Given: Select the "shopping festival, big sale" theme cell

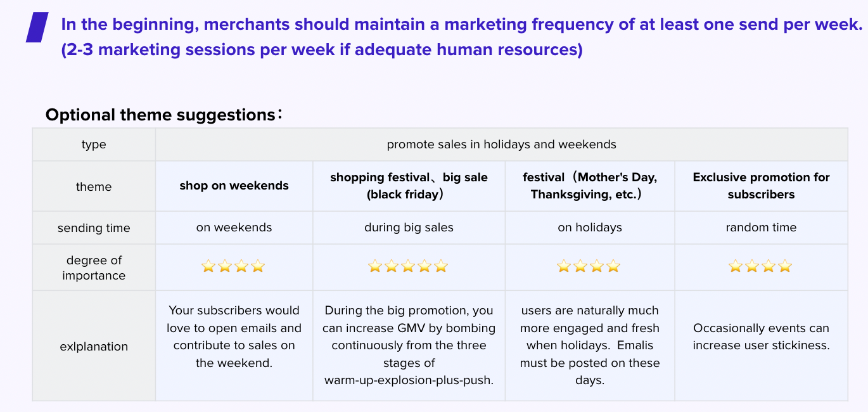Looking at the screenshot, I should point(409,186).
